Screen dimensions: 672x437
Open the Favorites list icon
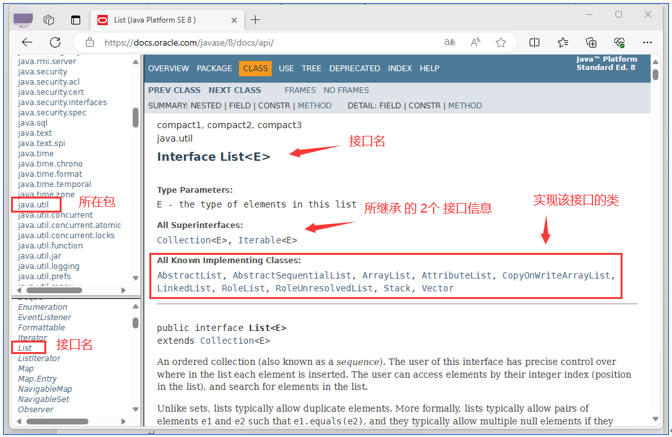[x=563, y=42]
